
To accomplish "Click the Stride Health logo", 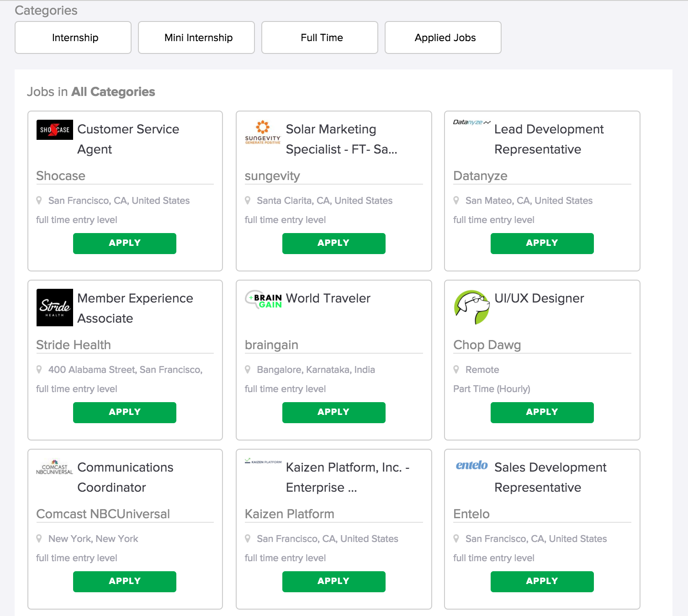I will tap(55, 308).
